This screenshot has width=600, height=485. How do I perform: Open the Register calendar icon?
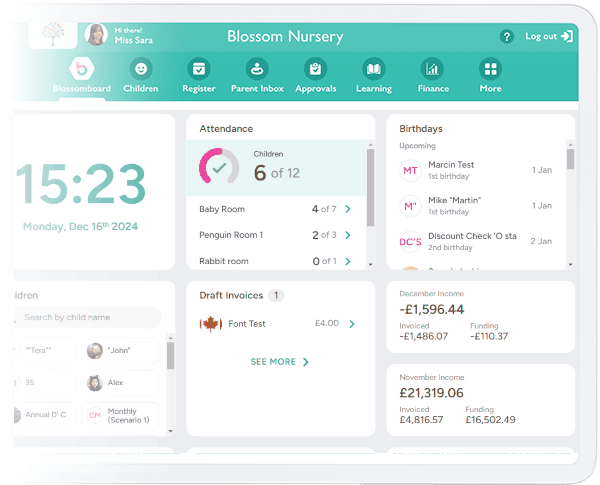coord(199,69)
